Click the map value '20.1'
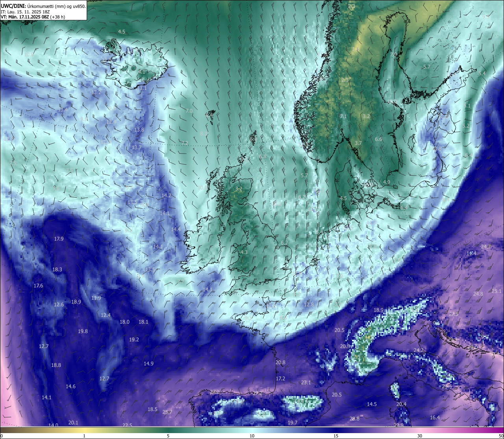Viewport: 504px width, 439px height. coord(73,422)
